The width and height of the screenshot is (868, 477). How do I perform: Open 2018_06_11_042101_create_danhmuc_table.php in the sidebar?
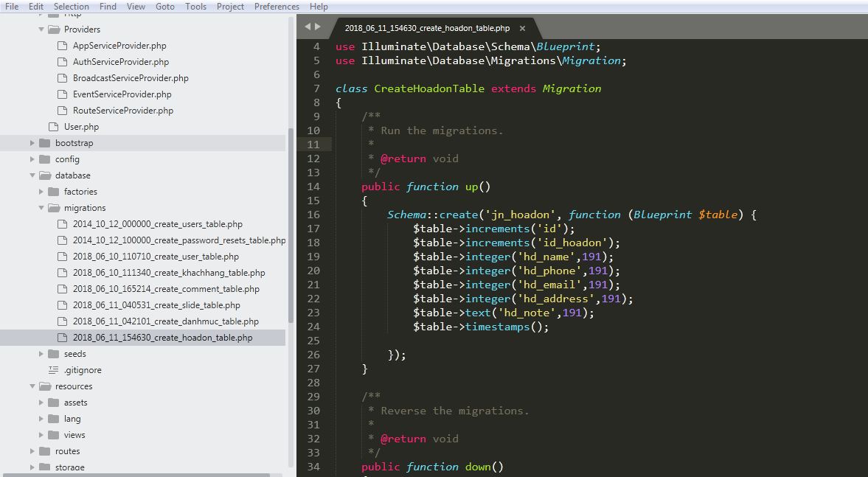pyautogui.click(x=165, y=321)
